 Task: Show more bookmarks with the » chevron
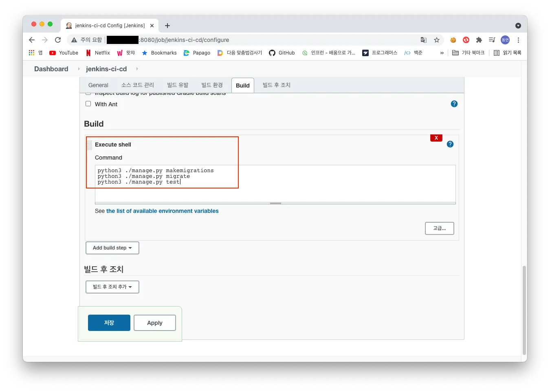pyautogui.click(x=442, y=53)
